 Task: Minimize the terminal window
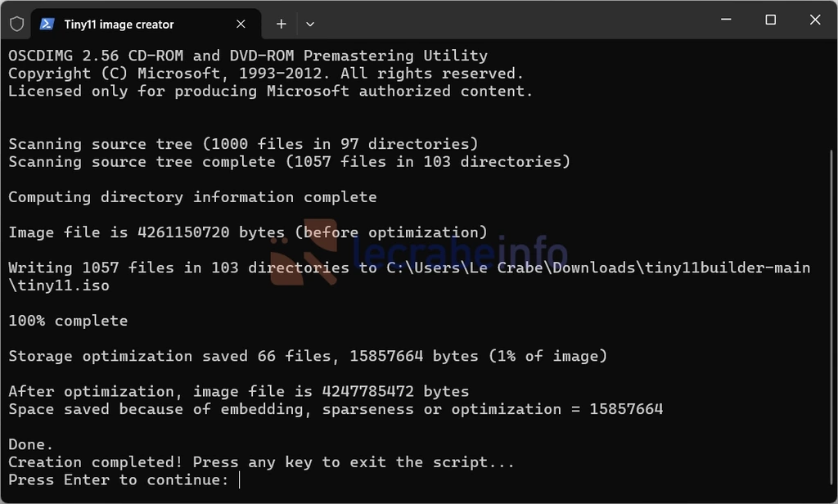(726, 20)
